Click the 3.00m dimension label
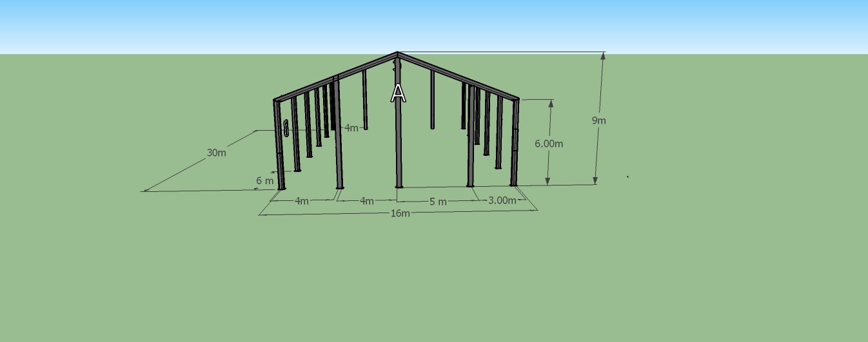 click(502, 200)
